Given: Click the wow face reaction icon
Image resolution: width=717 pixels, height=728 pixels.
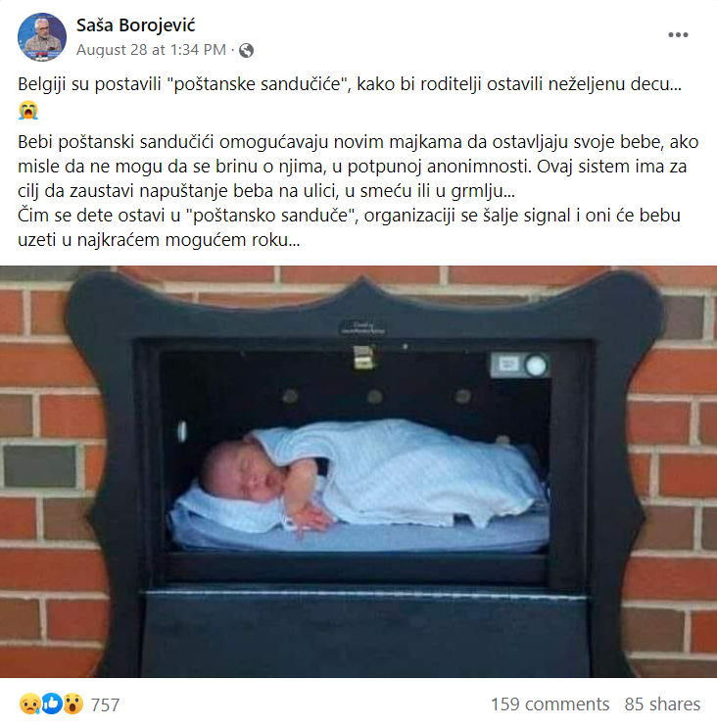Looking at the screenshot, I should [72, 704].
